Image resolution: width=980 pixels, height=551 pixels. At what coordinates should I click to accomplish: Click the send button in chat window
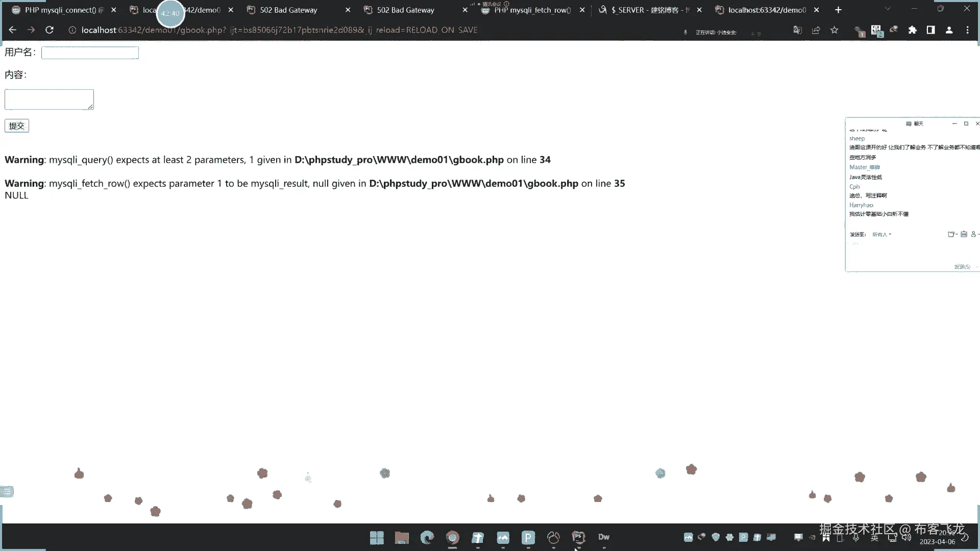[962, 267]
